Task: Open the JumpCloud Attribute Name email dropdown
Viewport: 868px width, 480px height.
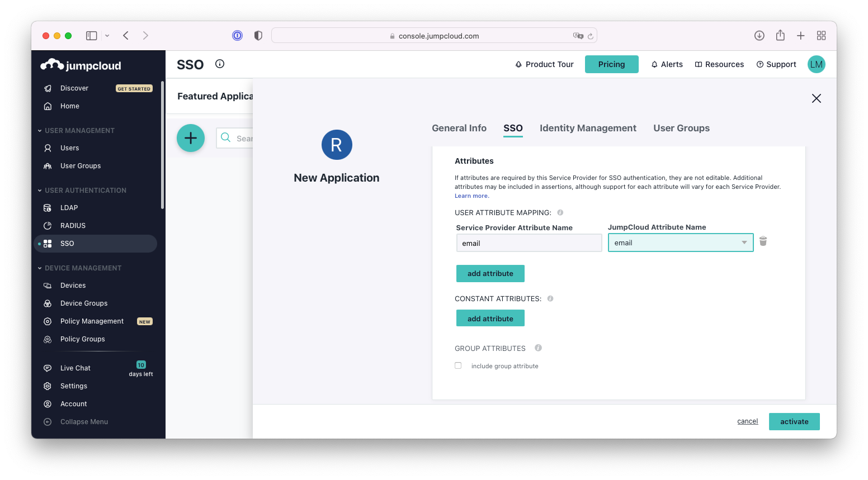Action: pyautogui.click(x=681, y=243)
